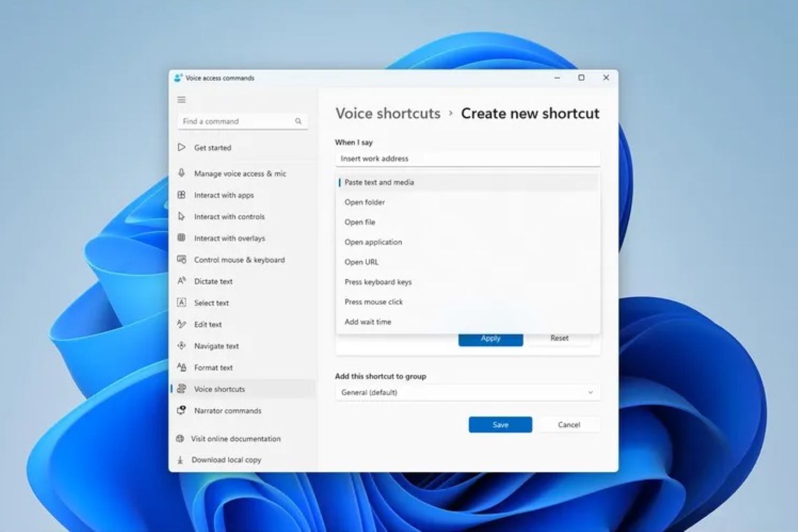Open the Get started page

tap(243, 148)
